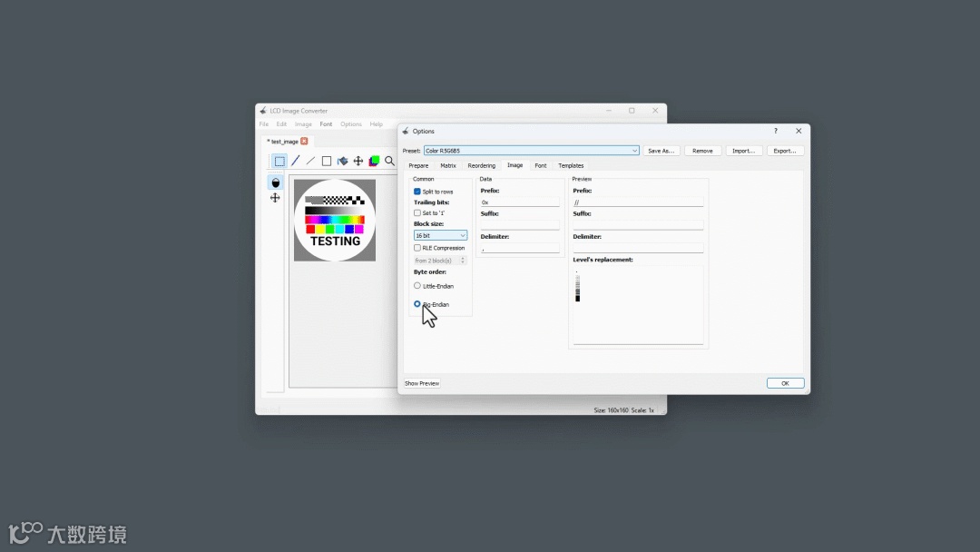
Task: Click the Data Delimiter field with comma
Action: coord(520,248)
